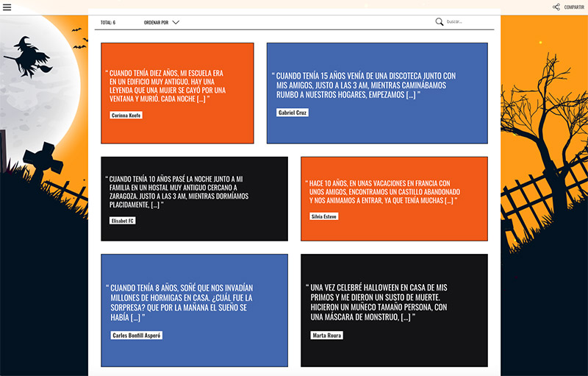Open Corinna Keefe's orange story card
The width and height of the screenshot is (588, 376).
point(177,93)
